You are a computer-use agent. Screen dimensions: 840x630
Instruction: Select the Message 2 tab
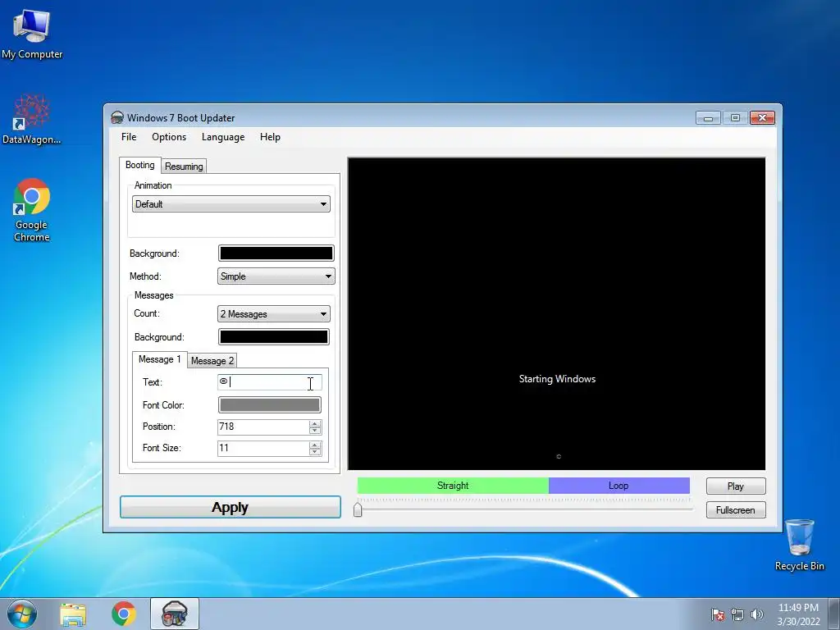[212, 361]
